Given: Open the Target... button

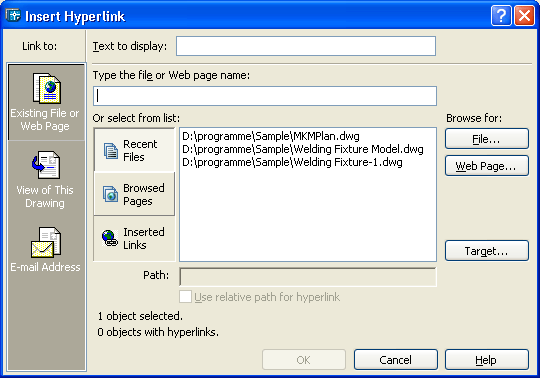Looking at the screenshot, I should click(487, 251).
